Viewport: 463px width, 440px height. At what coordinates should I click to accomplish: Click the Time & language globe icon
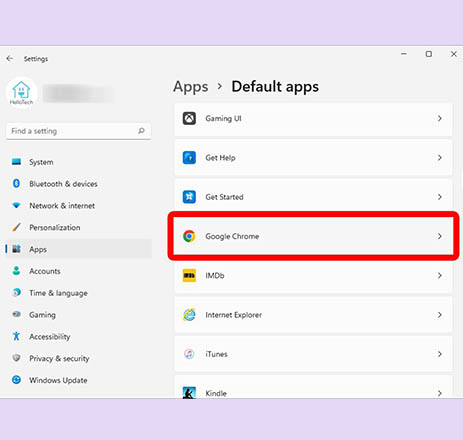click(x=16, y=293)
